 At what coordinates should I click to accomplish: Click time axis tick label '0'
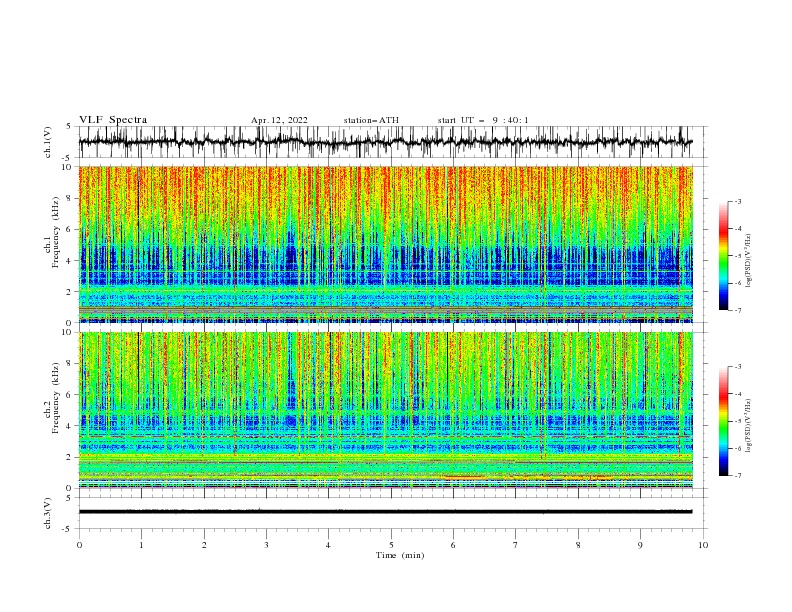click(x=79, y=545)
